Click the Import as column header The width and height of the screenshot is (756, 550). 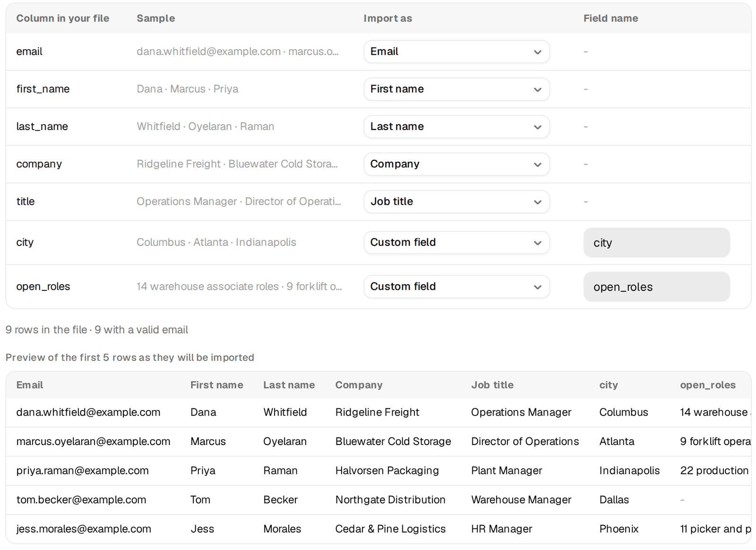(x=387, y=18)
